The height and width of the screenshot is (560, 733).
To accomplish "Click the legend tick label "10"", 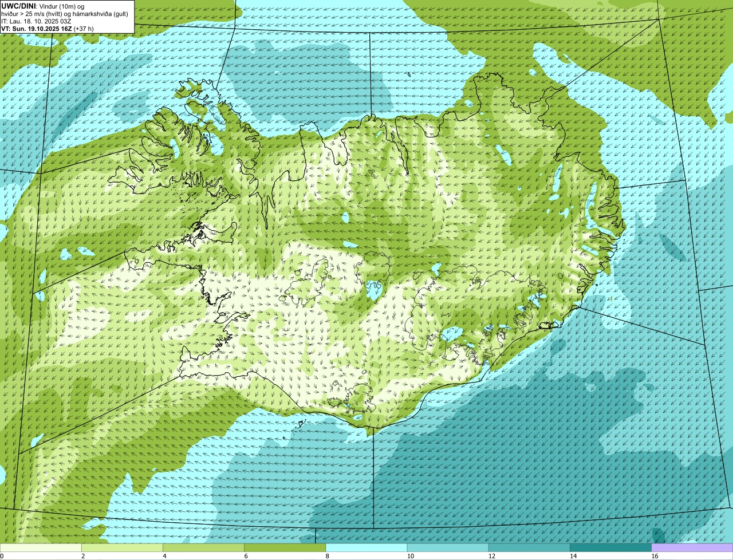I will [x=411, y=556].
